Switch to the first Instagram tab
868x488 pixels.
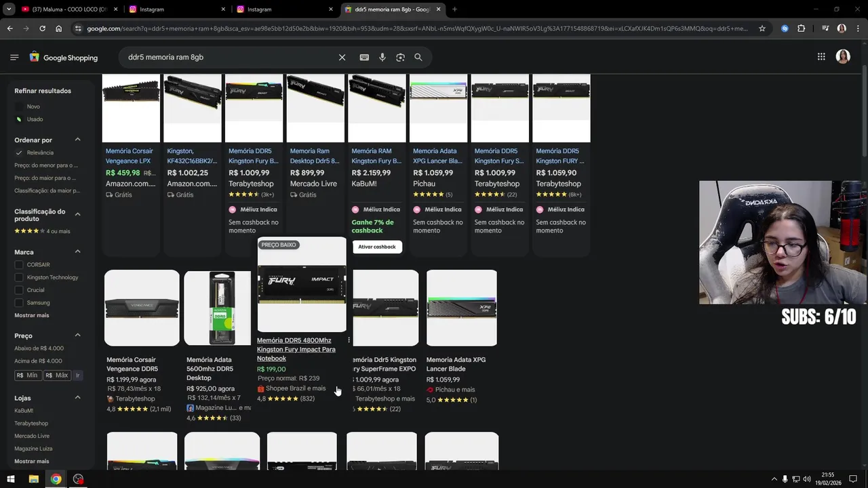click(x=176, y=9)
